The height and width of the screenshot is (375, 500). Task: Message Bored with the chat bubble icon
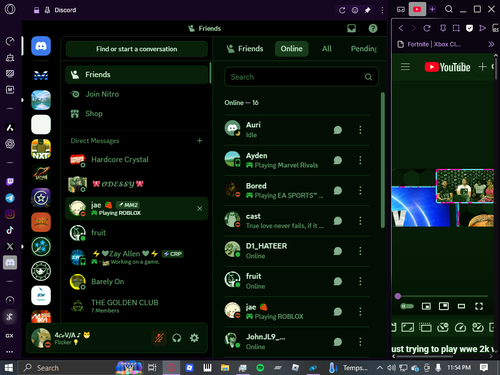pos(338,190)
